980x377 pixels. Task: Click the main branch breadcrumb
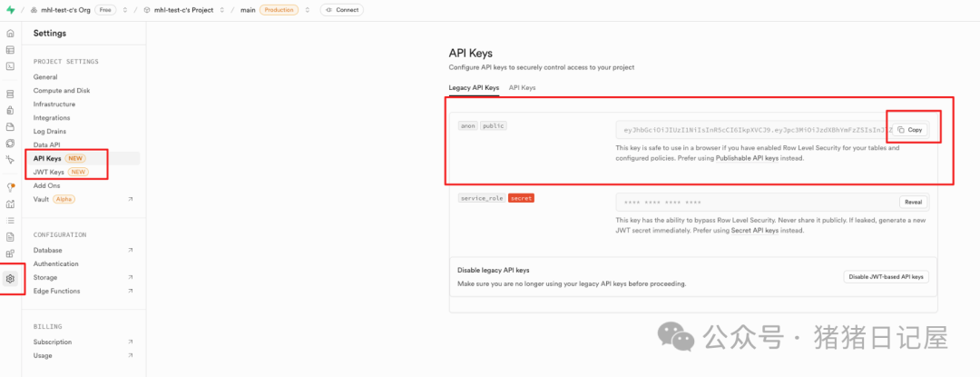248,10
